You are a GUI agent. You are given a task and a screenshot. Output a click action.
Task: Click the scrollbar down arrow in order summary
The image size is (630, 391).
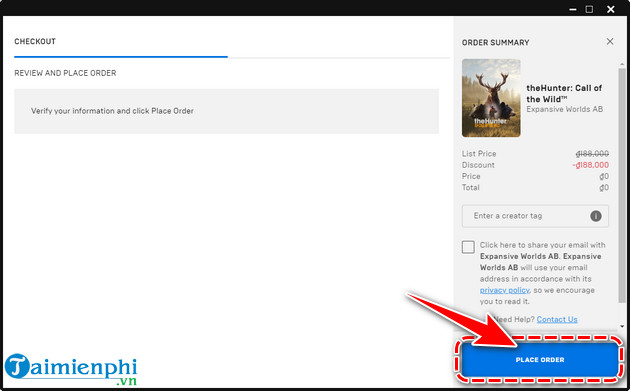click(x=622, y=326)
